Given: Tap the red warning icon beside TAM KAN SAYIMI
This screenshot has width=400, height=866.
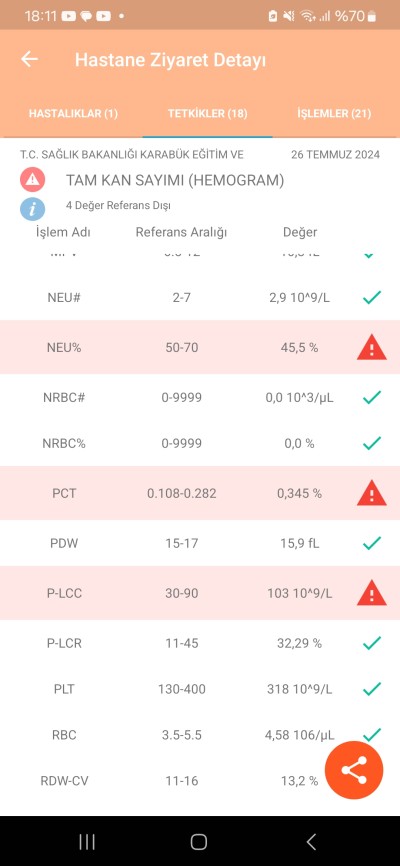Looking at the screenshot, I should click(x=32, y=179).
